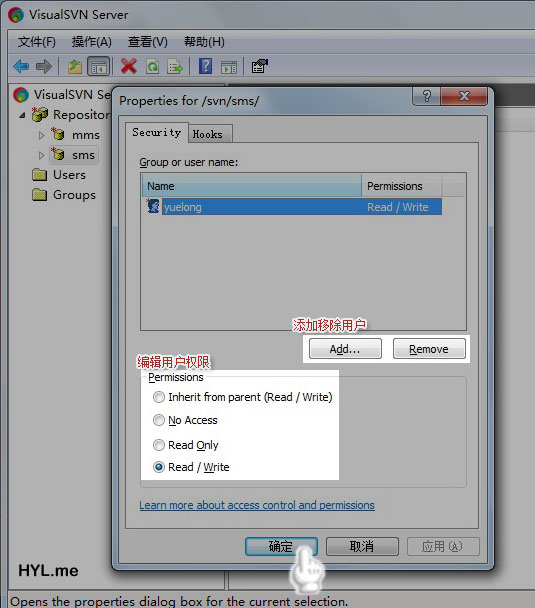Open Learn more about access control link
Viewport: 535px width, 608px height.
(x=257, y=505)
